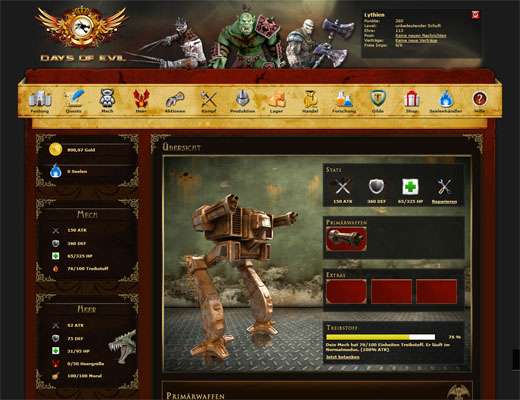The image size is (520, 400).
Task: Select the middle empty Extras slot
Action: click(x=391, y=291)
